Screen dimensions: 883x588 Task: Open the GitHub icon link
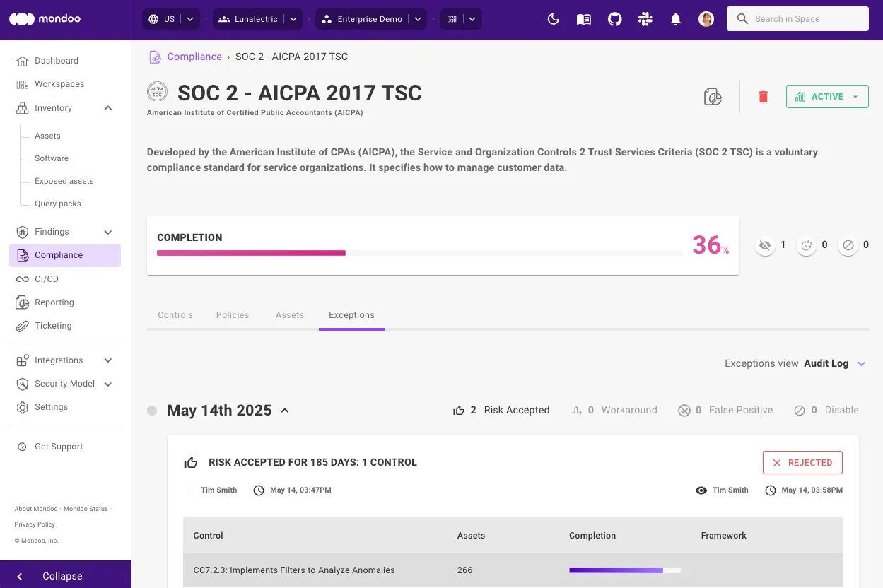pos(615,19)
